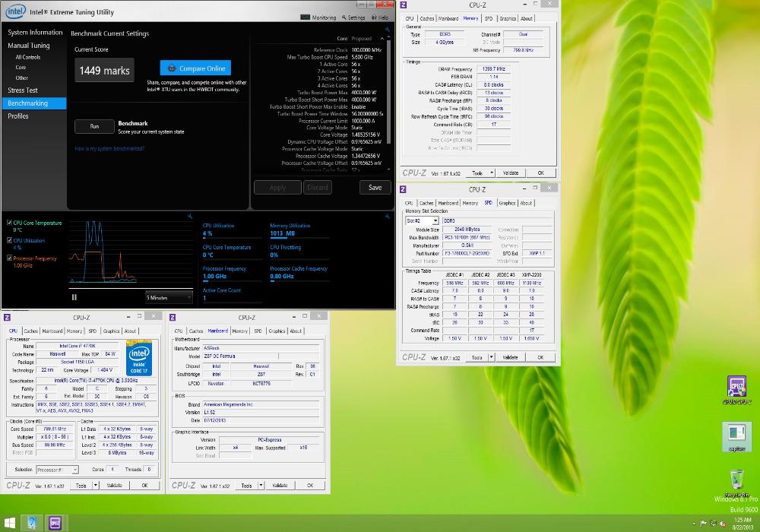
Task: Select Manual Tuning in XTU sidebar
Action: pyautogui.click(x=29, y=46)
